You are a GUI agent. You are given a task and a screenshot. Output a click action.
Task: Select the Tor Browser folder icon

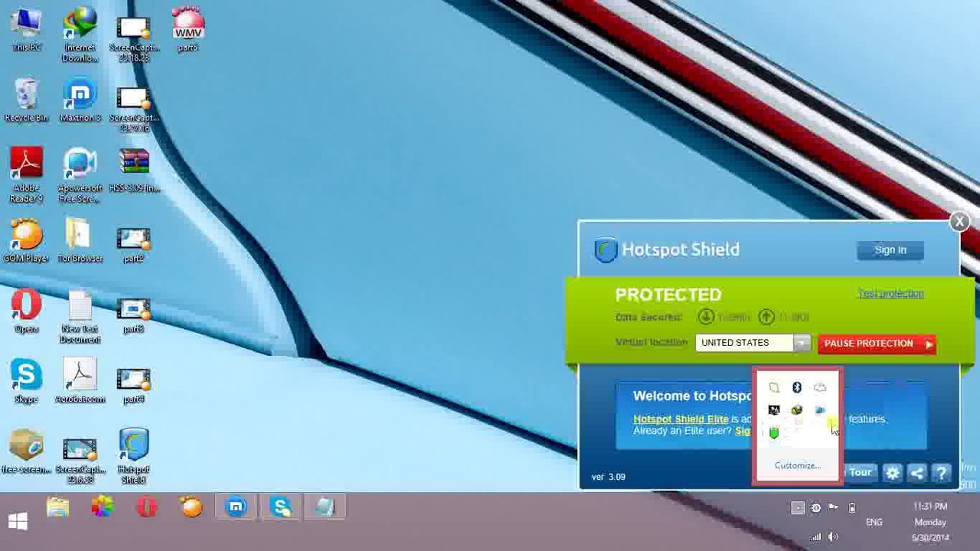pyautogui.click(x=80, y=241)
